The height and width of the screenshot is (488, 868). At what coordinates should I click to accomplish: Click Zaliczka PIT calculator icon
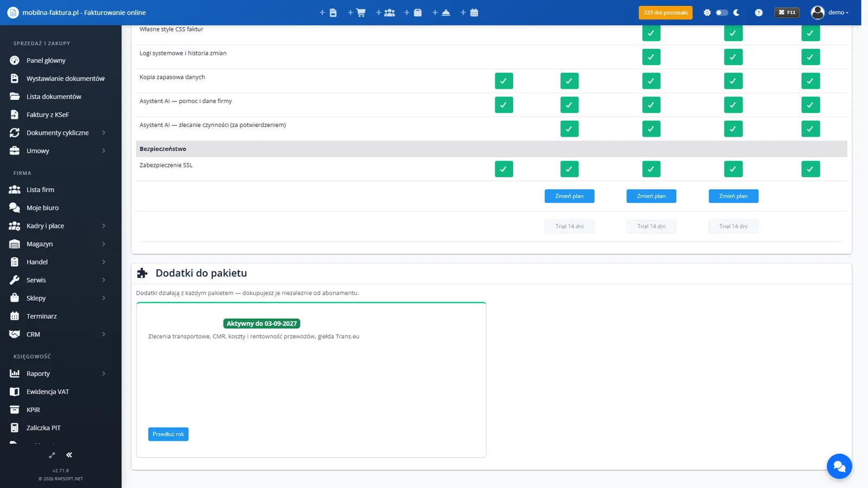click(x=15, y=428)
